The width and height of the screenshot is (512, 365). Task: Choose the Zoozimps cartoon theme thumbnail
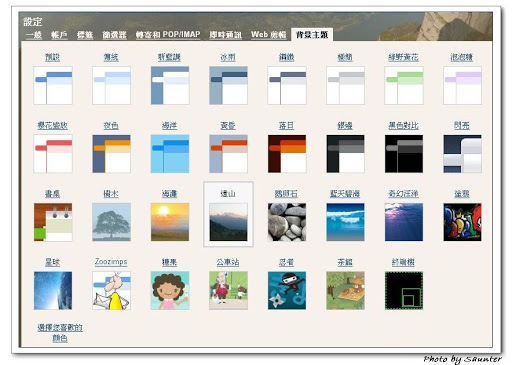(111, 291)
